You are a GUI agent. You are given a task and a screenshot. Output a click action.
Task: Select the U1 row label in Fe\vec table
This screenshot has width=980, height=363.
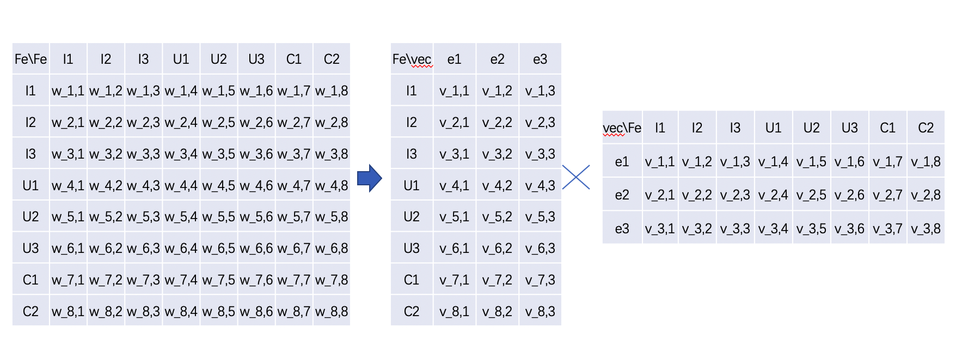click(412, 186)
